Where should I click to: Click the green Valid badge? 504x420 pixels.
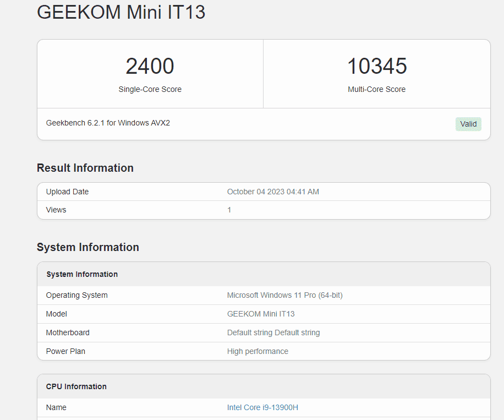(468, 124)
